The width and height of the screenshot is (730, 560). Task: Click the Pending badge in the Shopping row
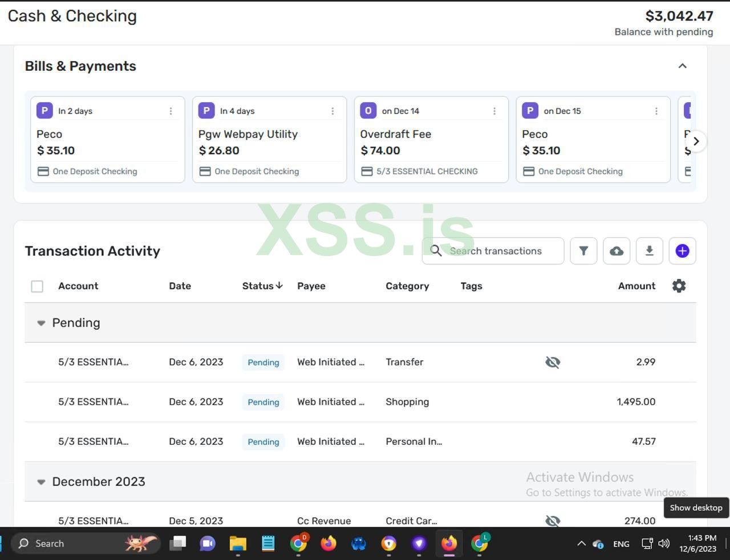click(x=263, y=402)
